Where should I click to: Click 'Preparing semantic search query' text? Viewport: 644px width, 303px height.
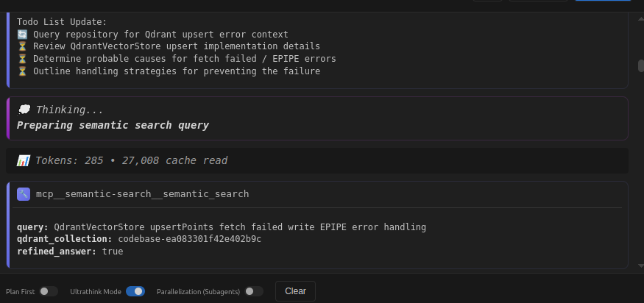tap(113, 125)
